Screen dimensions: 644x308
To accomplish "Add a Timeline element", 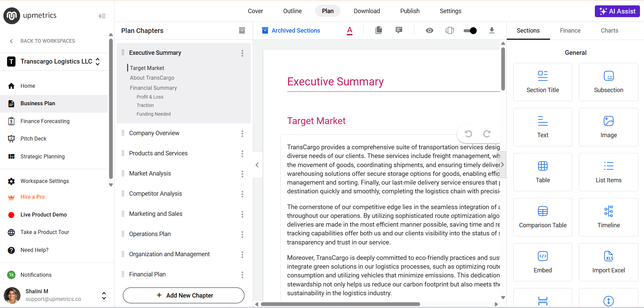I will click(x=608, y=217).
